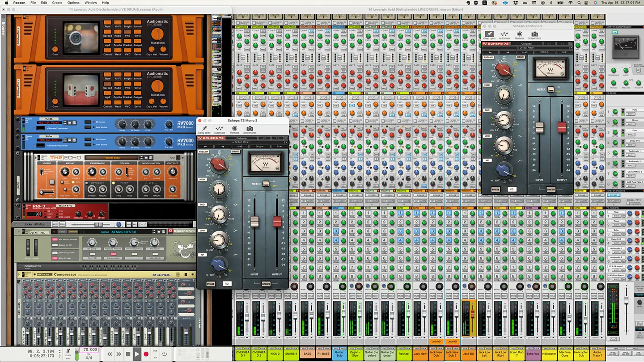Stop playback with the stop button

(x=128, y=354)
